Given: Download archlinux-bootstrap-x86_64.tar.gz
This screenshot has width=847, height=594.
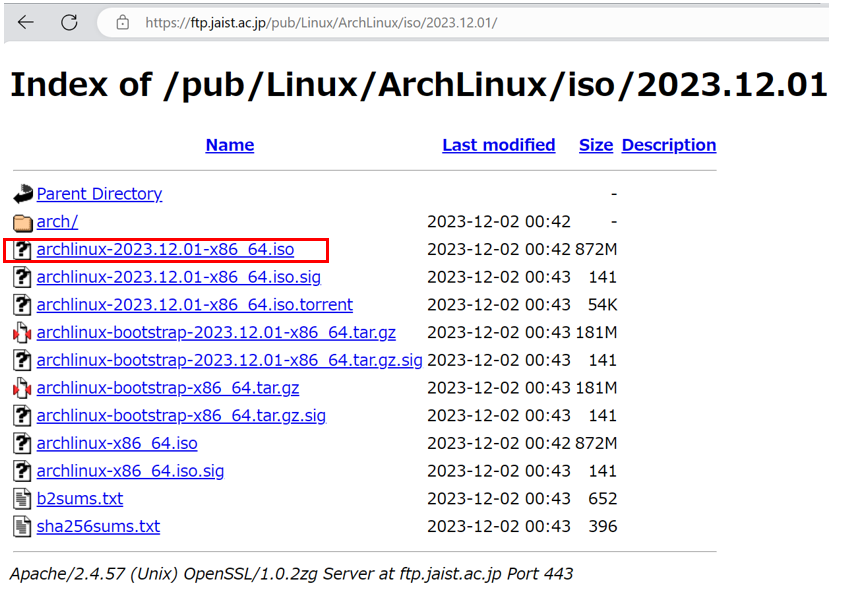Looking at the screenshot, I should click(168, 388).
